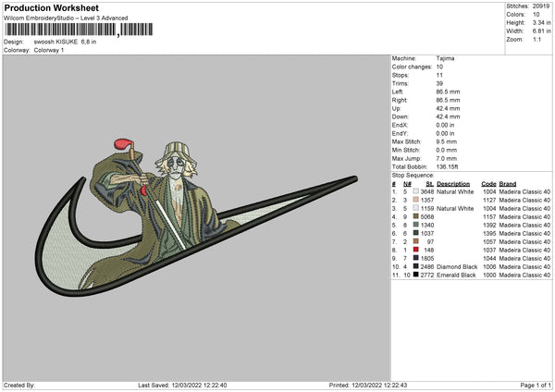
Task: Click the N# column header
Action: (407, 184)
